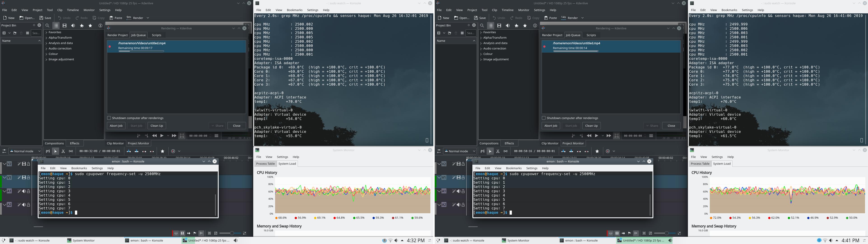Screen dimensions: 868x244
Task: Switch to the Scripts tab in the Rendering dialog
Action: [156, 35]
